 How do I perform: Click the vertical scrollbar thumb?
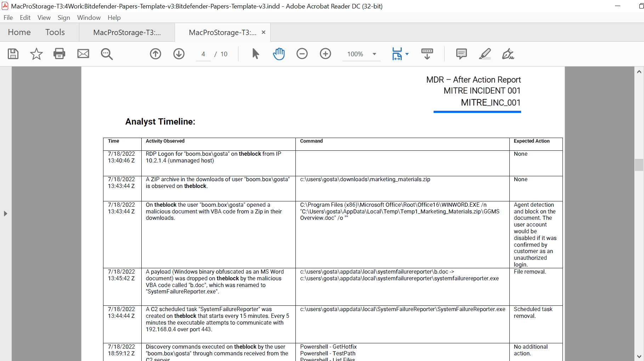(x=639, y=165)
